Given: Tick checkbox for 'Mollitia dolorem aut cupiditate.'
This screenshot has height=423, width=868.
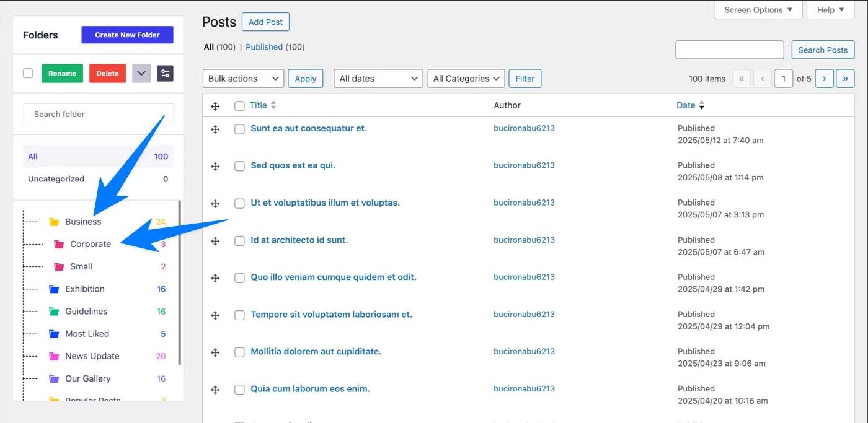Looking at the screenshot, I should coord(239,352).
